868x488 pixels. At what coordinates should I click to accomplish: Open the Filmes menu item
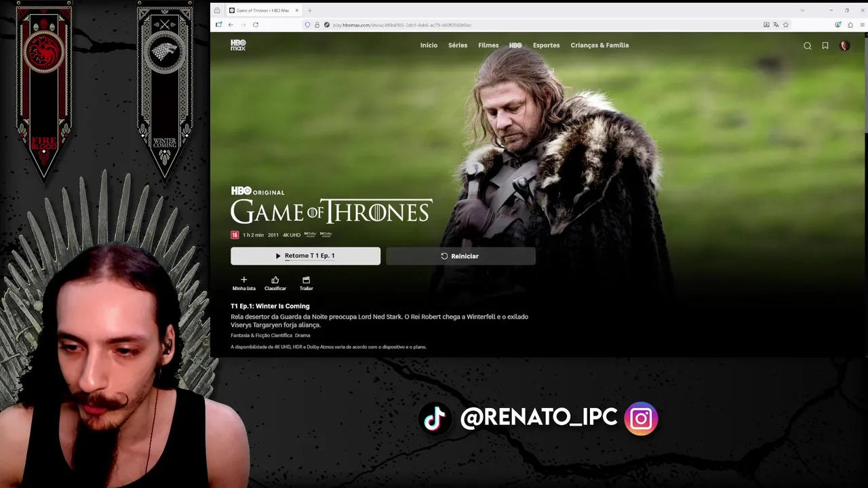pyautogui.click(x=488, y=45)
